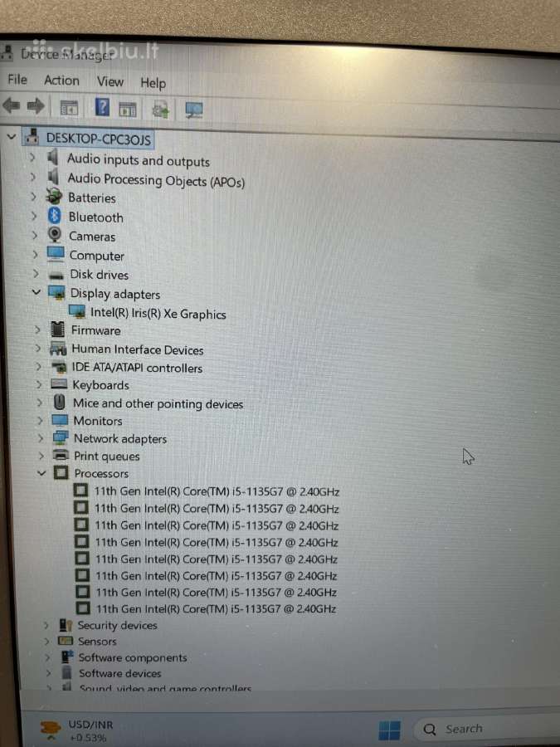The height and width of the screenshot is (747, 560).
Task: Click the Show/Hide Console Tree toolbar icon
Action: tap(69, 108)
